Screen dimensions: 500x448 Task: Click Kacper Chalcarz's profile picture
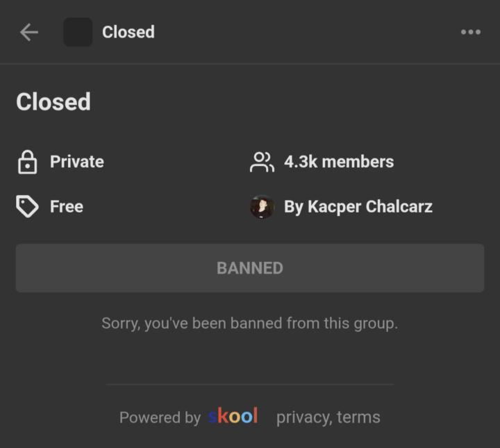(x=262, y=207)
